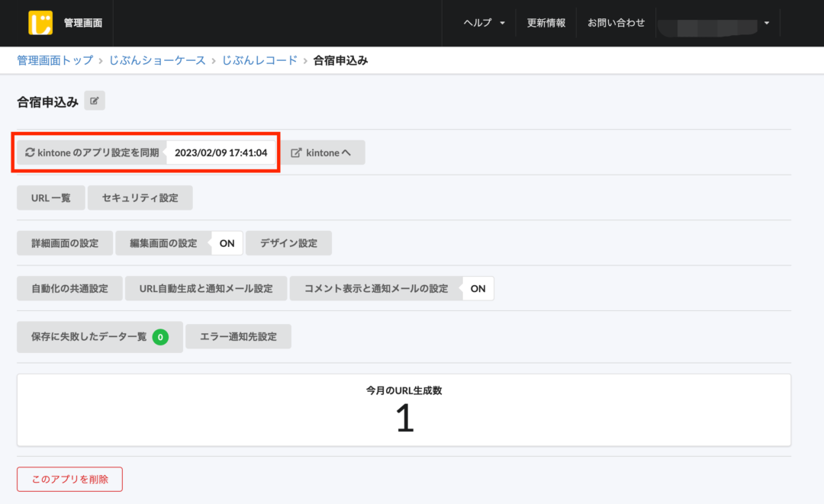
Task: Click the pencil edit icon beside 合宿申込み
Action: (94, 100)
